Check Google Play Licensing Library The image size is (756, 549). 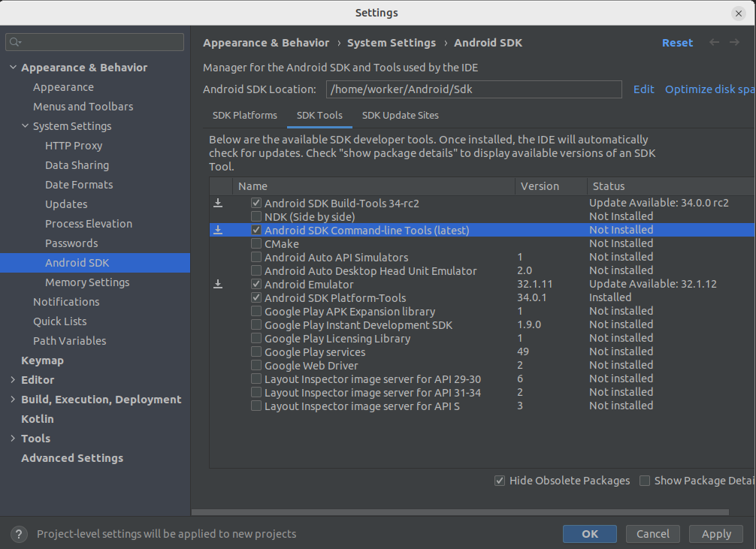coord(256,338)
